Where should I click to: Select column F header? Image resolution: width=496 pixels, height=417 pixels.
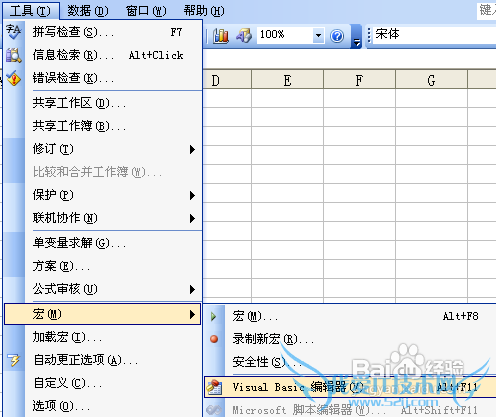point(359,80)
